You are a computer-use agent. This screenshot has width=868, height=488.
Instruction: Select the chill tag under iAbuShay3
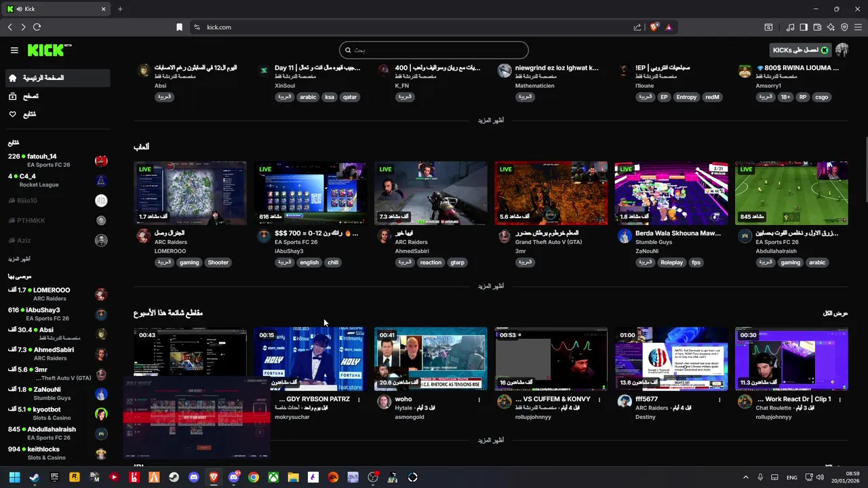click(332, 262)
